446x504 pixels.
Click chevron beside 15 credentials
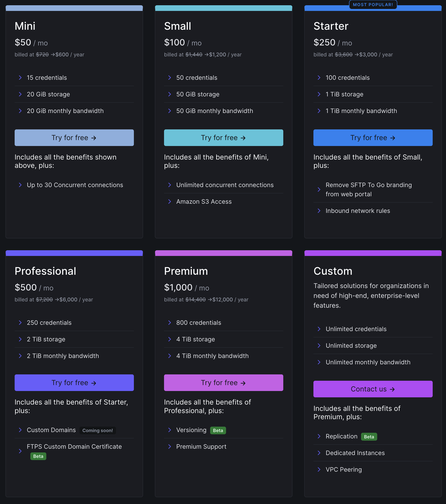click(x=20, y=78)
